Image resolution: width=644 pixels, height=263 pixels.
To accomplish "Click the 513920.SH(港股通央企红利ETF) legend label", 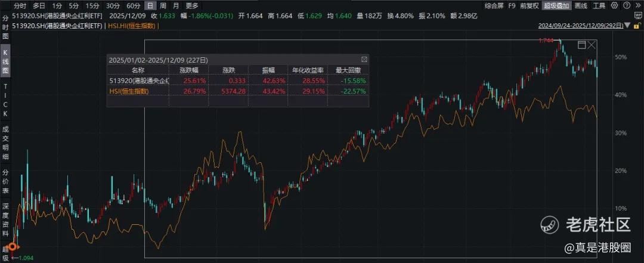I will [58, 26].
